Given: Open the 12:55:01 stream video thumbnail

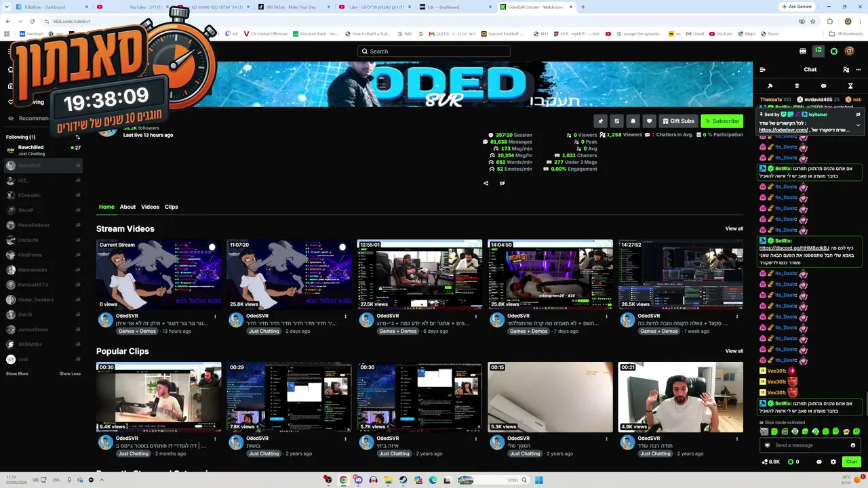Looking at the screenshot, I should tap(420, 274).
